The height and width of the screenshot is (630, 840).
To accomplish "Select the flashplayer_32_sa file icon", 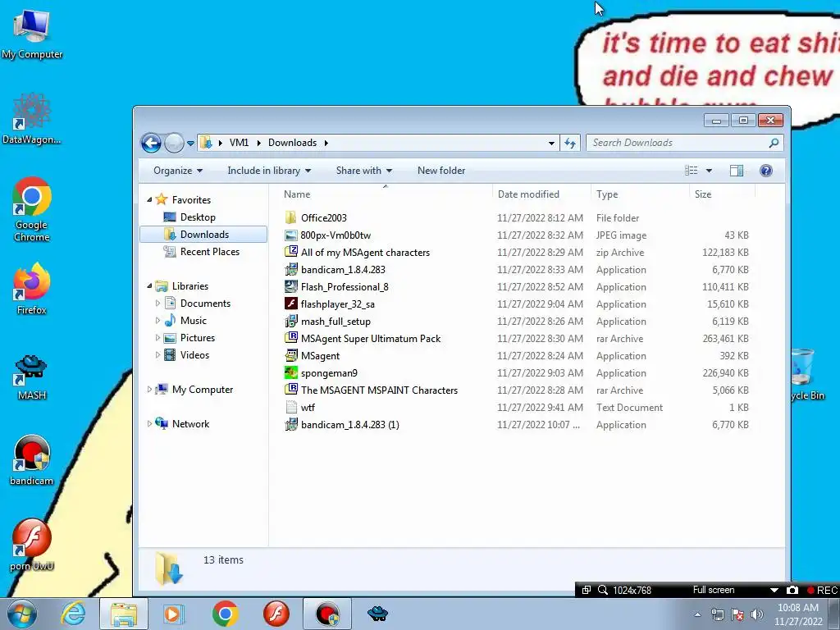I will tap(291, 304).
